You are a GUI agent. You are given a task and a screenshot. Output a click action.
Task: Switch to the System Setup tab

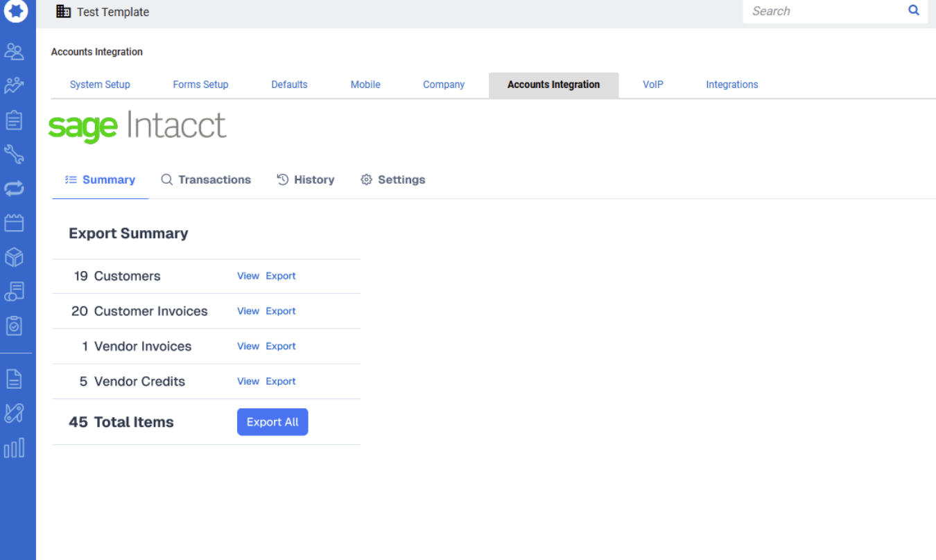pos(100,85)
